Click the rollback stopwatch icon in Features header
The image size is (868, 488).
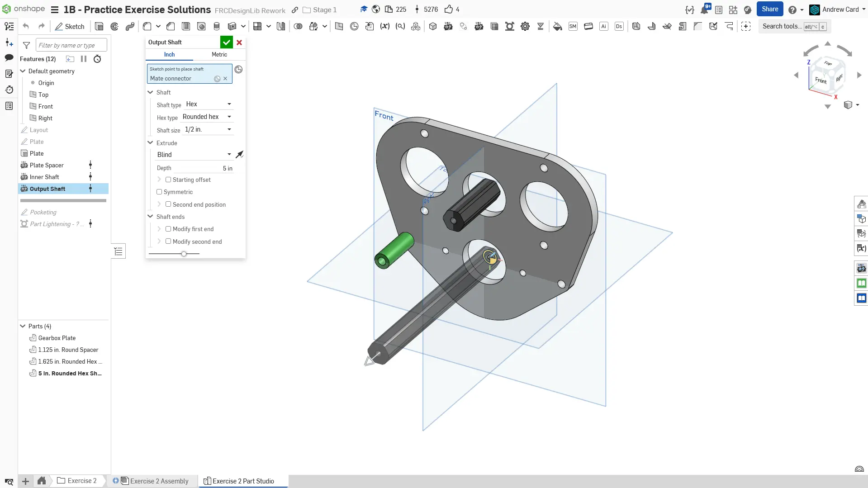[x=97, y=59]
